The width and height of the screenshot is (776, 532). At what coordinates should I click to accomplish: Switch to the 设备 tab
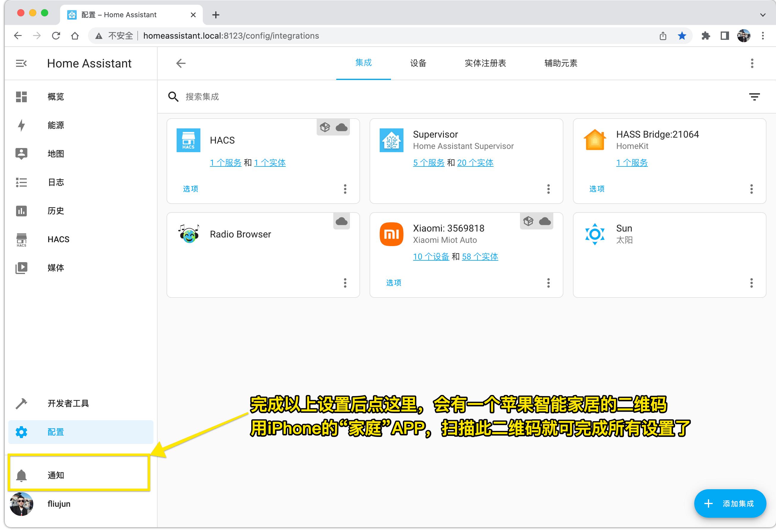pos(418,63)
